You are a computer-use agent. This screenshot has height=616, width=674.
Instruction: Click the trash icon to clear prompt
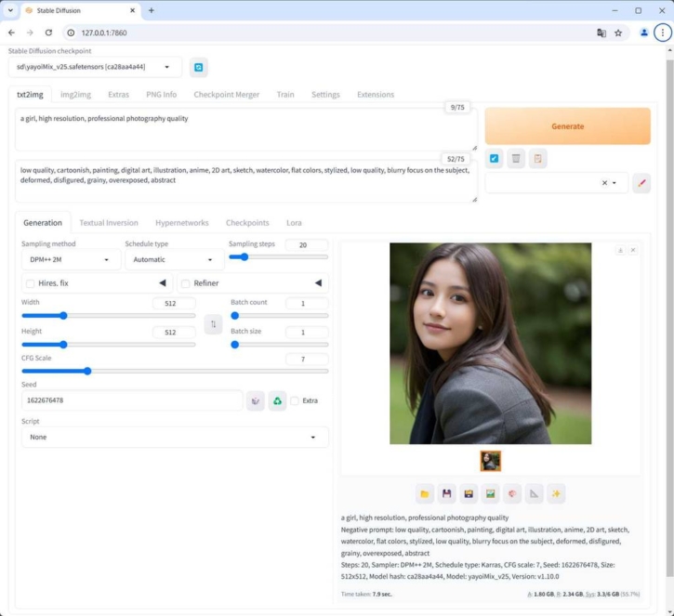point(516,159)
